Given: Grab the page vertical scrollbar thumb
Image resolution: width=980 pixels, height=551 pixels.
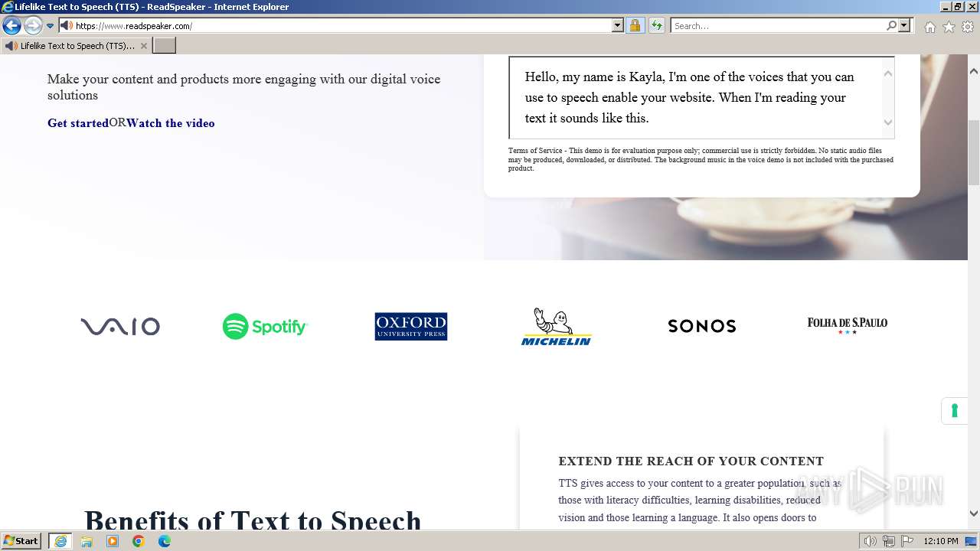Looking at the screenshot, I should [x=974, y=152].
